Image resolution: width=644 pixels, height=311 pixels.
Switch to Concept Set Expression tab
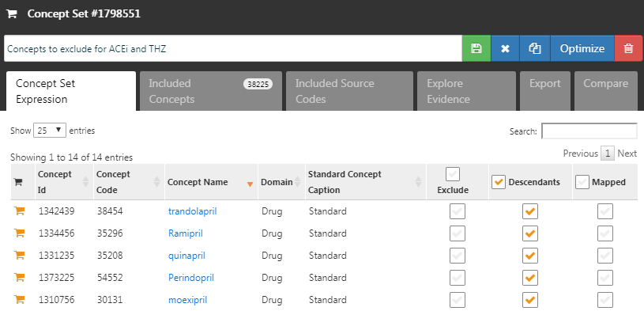71,91
